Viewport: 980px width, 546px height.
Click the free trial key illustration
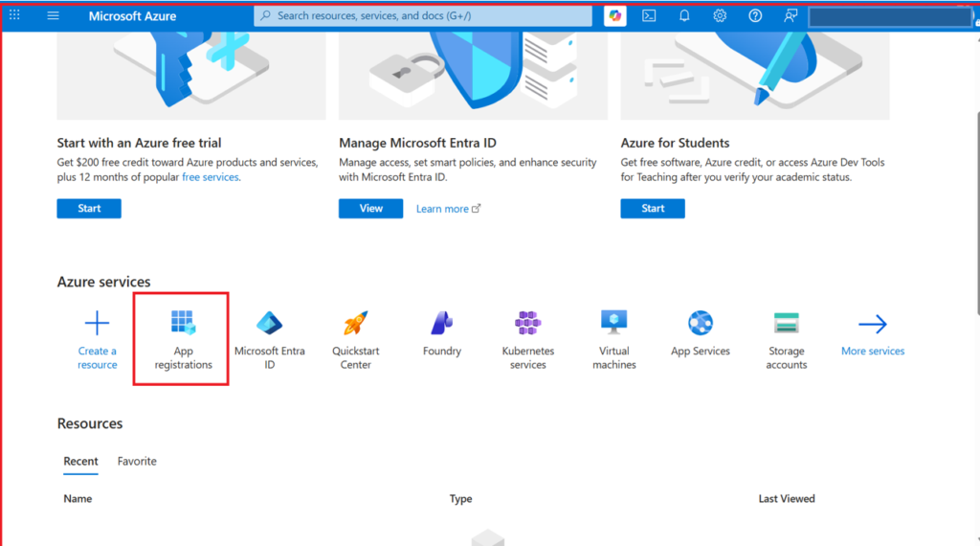(x=191, y=75)
